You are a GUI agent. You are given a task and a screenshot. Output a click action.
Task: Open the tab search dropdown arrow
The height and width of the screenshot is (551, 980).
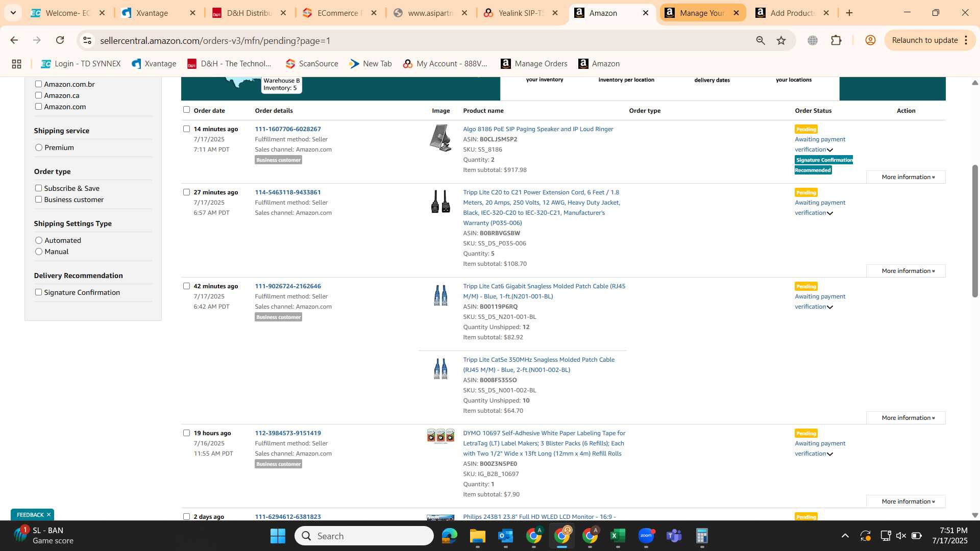point(13,13)
